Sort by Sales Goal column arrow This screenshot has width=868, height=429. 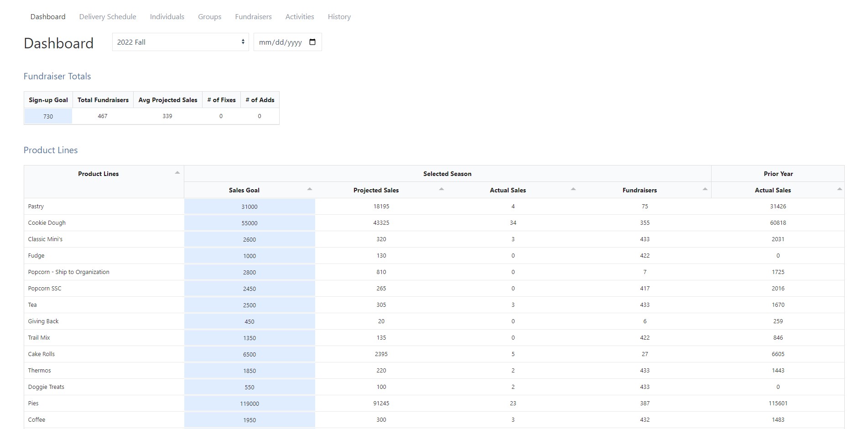coord(310,189)
